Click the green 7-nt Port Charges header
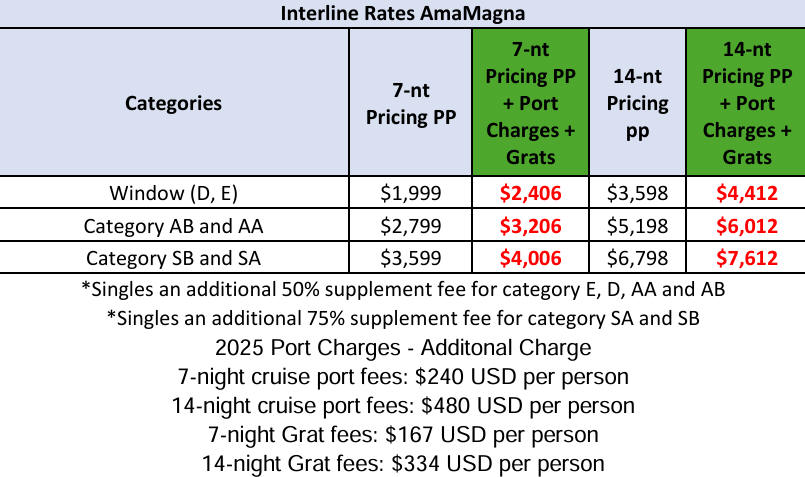Viewport: 805px width, 477px height. pos(530,103)
